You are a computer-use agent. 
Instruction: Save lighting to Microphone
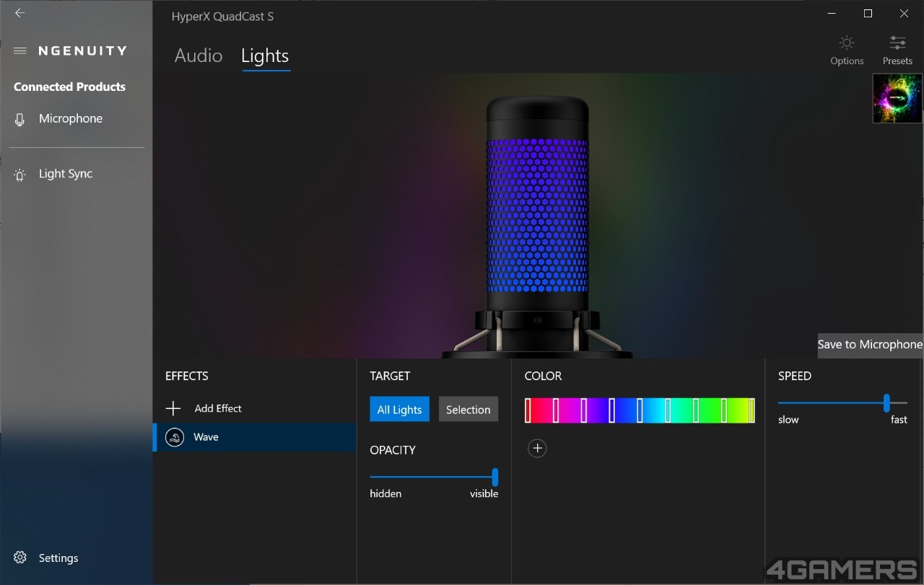point(870,345)
